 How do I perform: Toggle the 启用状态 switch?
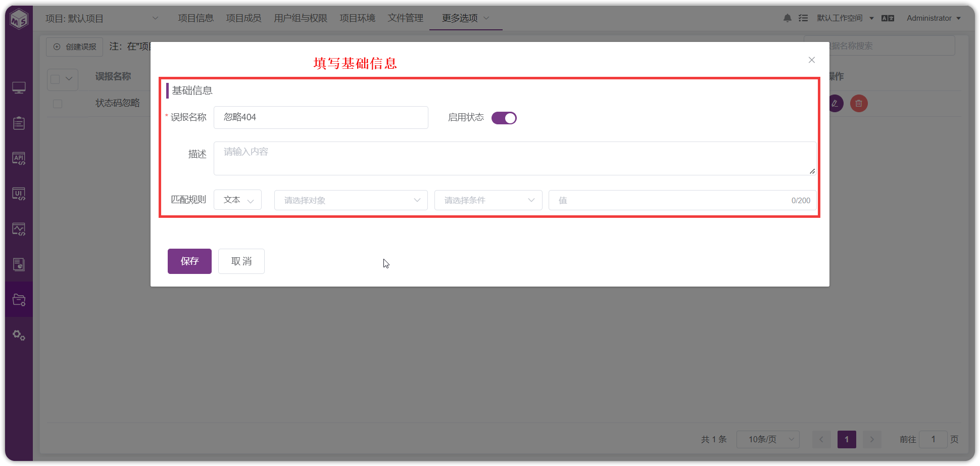click(504, 118)
